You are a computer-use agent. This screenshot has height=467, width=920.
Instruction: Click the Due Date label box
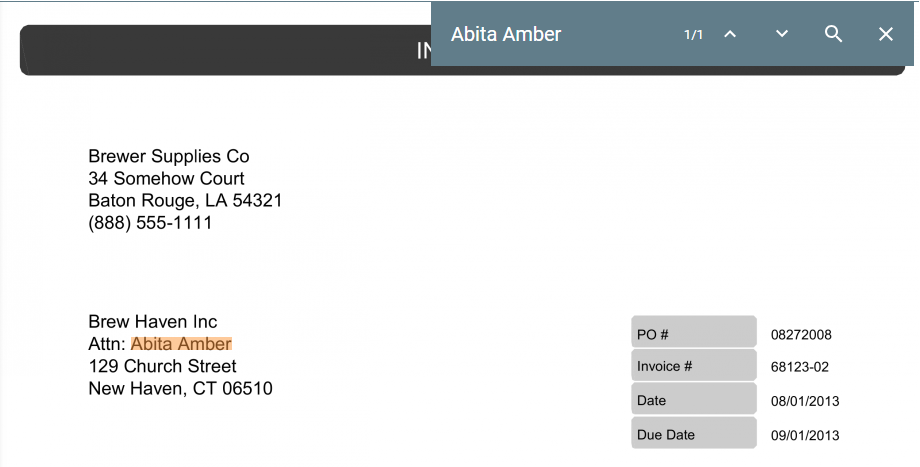coord(693,435)
